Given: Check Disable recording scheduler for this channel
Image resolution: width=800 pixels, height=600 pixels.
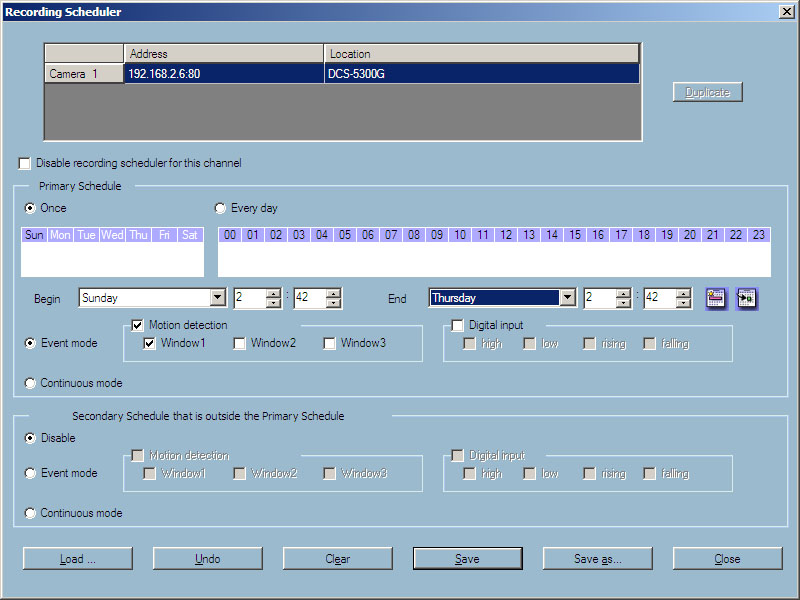Looking at the screenshot, I should (x=25, y=163).
